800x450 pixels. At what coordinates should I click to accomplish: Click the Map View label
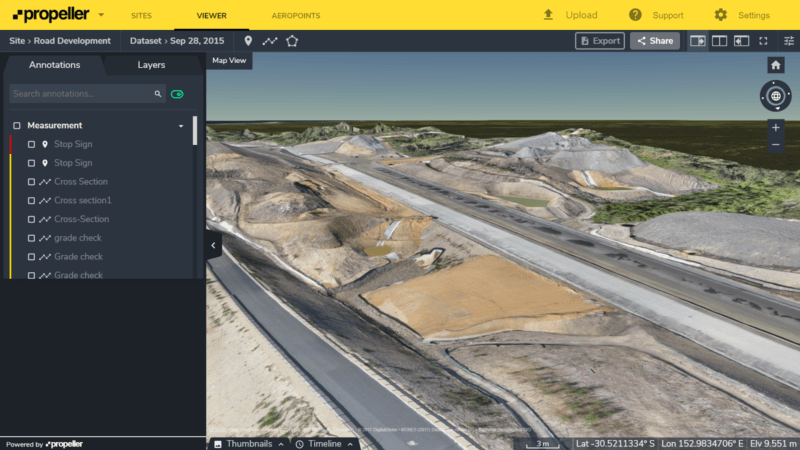point(229,60)
